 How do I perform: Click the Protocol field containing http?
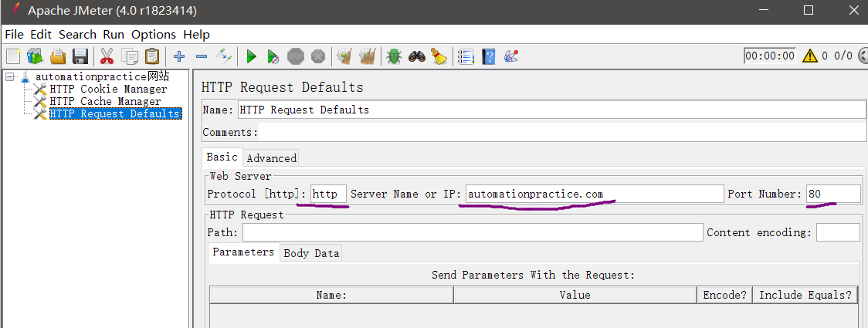(329, 194)
